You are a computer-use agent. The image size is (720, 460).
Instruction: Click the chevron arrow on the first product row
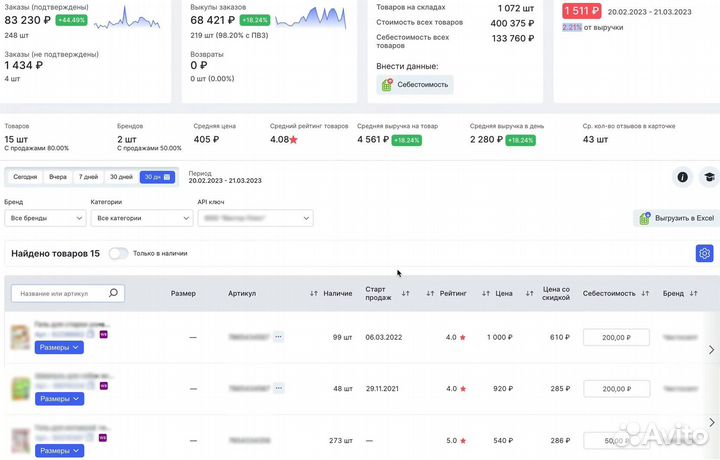click(x=711, y=349)
